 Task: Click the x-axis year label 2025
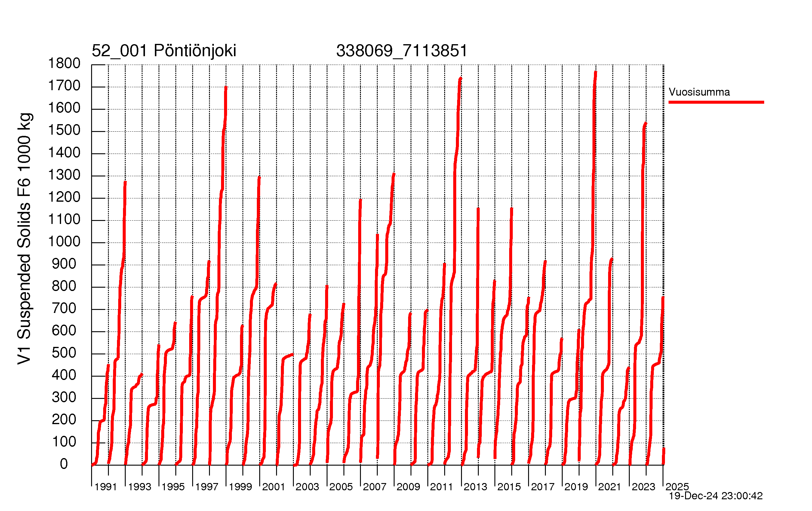(x=677, y=487)
